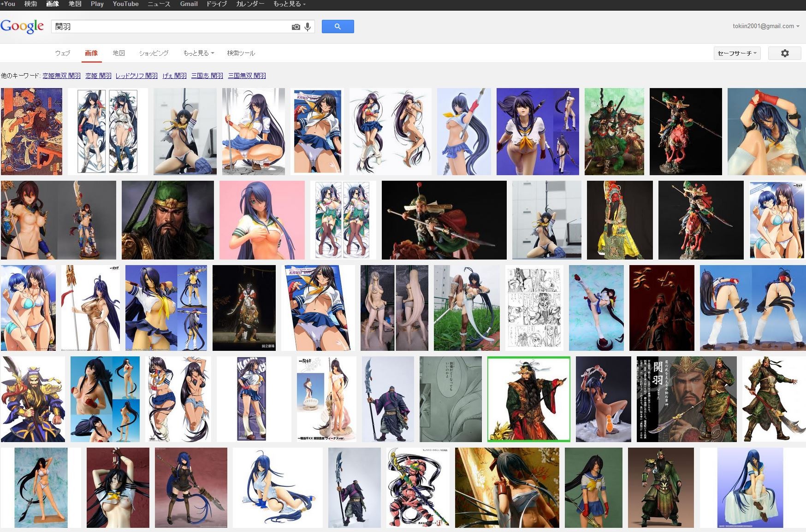Click the blue magnifier search button
This screenshot has width=806, height=532.
point(338,27)
